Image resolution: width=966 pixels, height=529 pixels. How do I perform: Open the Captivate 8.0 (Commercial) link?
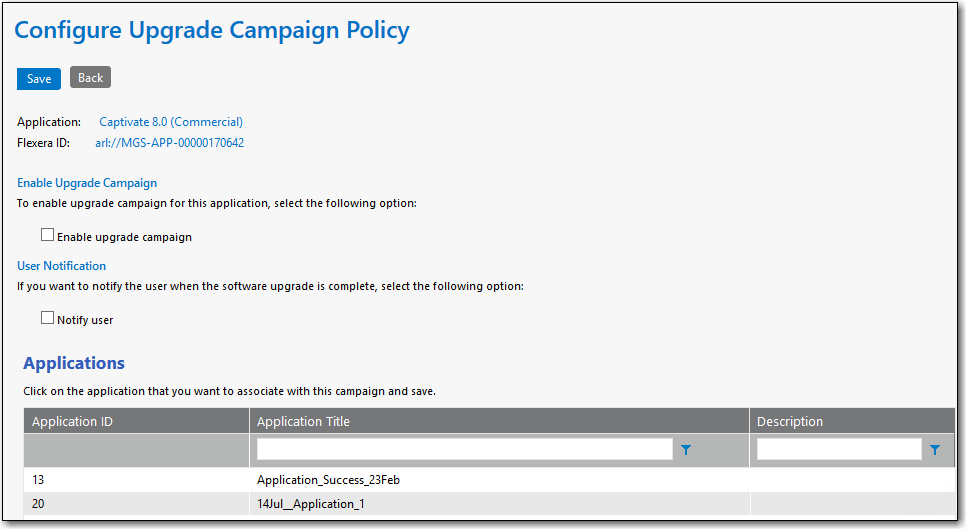tap(171, 122)
